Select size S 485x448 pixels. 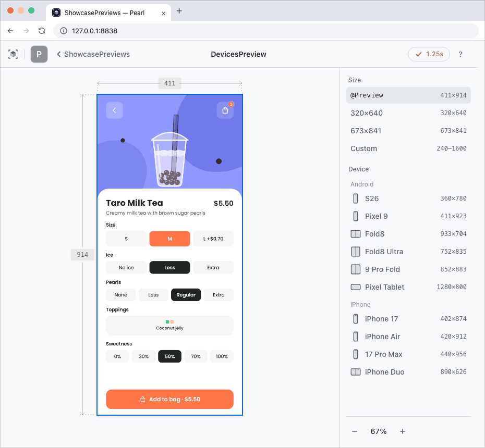coord(126,239)
